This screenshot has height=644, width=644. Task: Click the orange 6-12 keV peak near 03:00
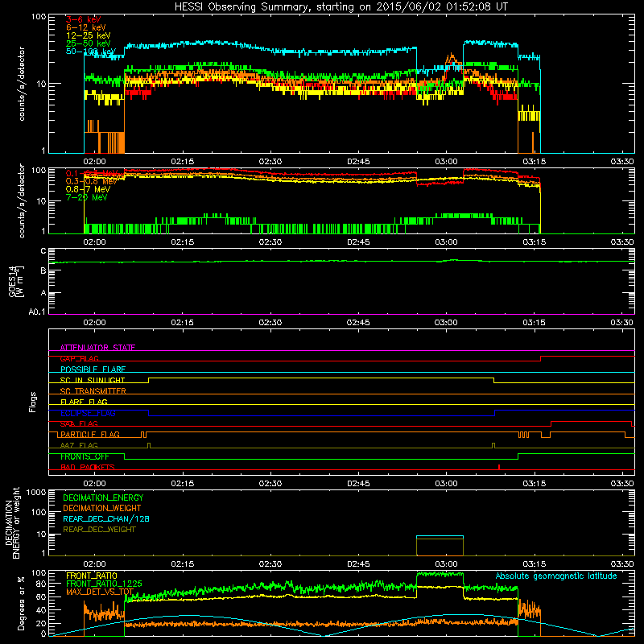click(x=452, y=60)
